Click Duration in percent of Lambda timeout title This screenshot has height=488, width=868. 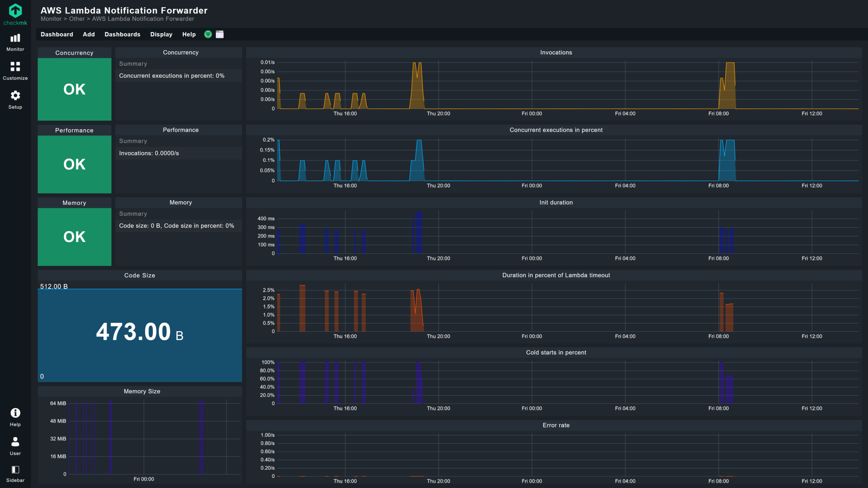tap(556, 276)
